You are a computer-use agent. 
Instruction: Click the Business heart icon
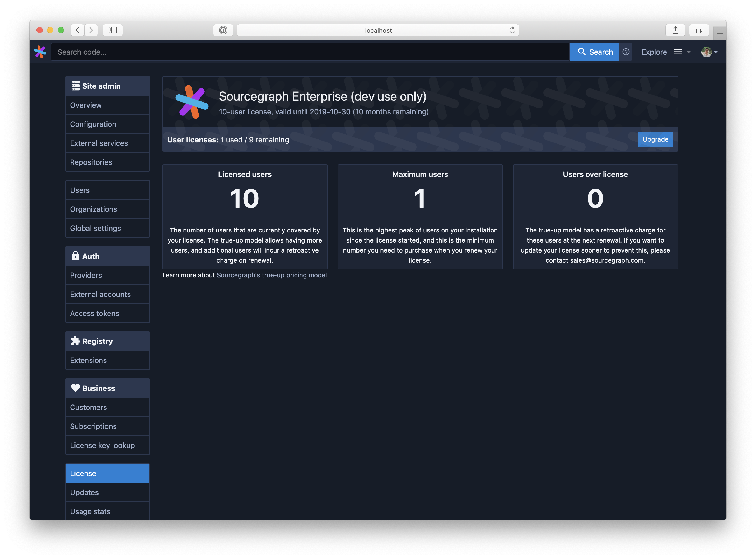pos(76,388)
